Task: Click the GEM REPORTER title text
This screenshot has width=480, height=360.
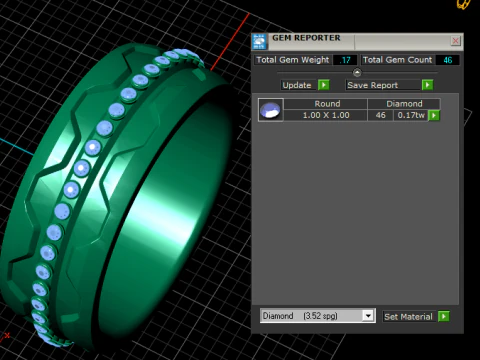Action: coord(306,38)
